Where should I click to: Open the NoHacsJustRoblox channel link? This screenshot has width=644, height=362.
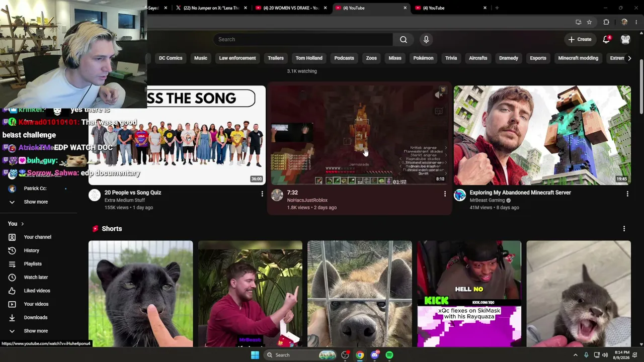307,200
